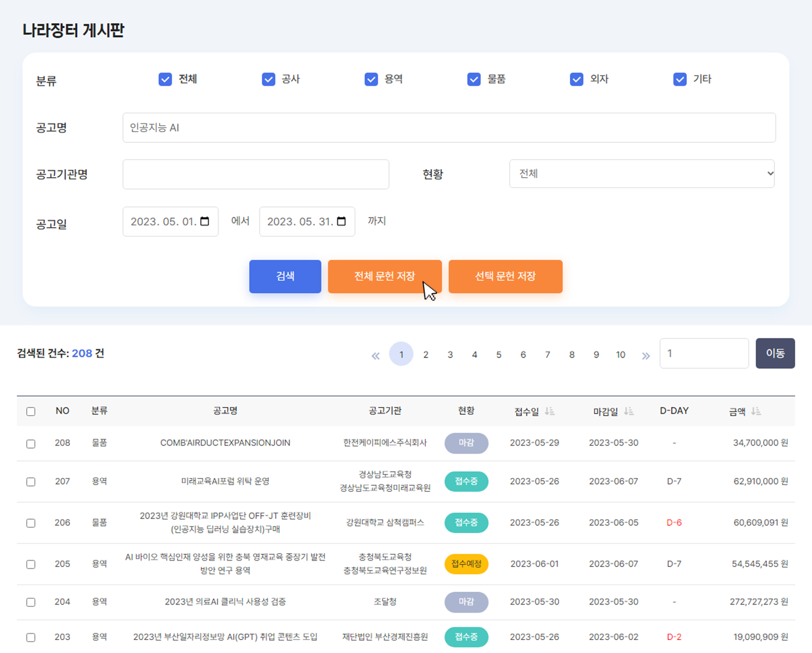Image resolution: width=812 pixels, height=653 pixels.
Task: Click the 전체 문헌 저장 button
Action: coord(385,277)
